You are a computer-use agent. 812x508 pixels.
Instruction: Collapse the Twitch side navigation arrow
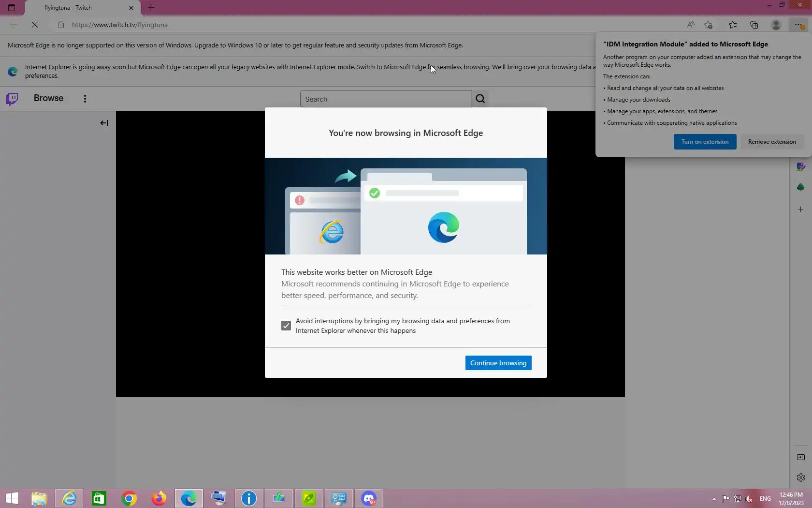(104, 123)
